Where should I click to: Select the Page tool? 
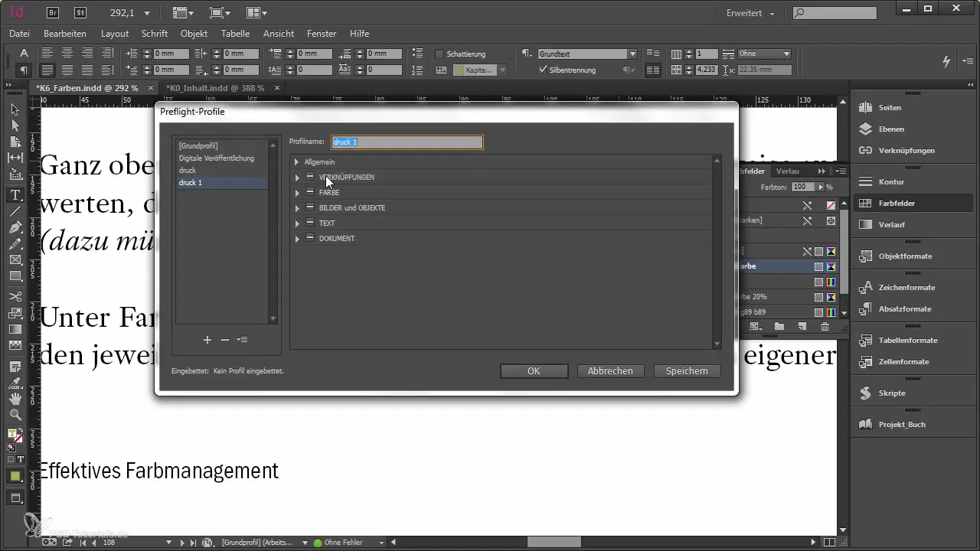[x=15, y=142]
